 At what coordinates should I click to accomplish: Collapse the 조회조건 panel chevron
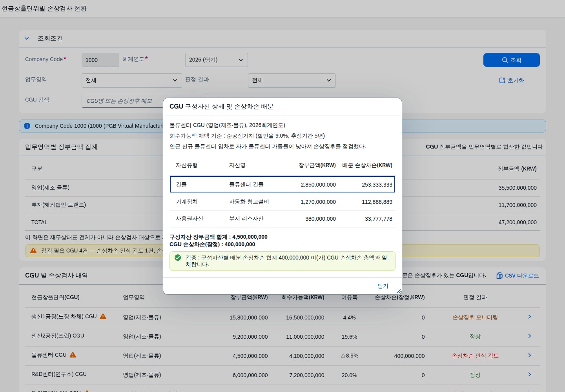click(27, 38)
